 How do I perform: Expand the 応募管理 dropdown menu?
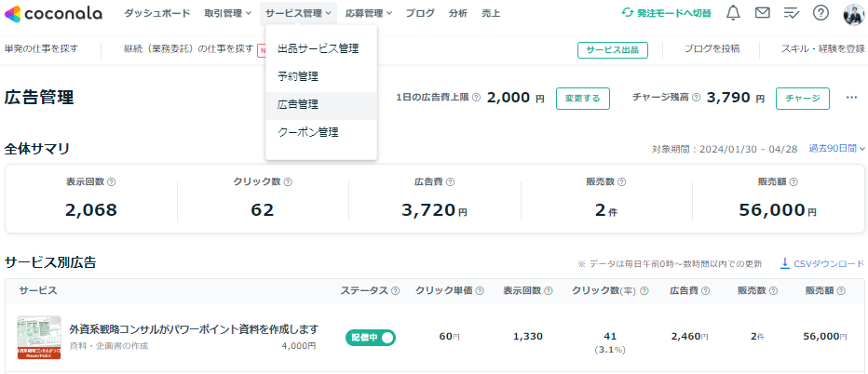point(369,13)
